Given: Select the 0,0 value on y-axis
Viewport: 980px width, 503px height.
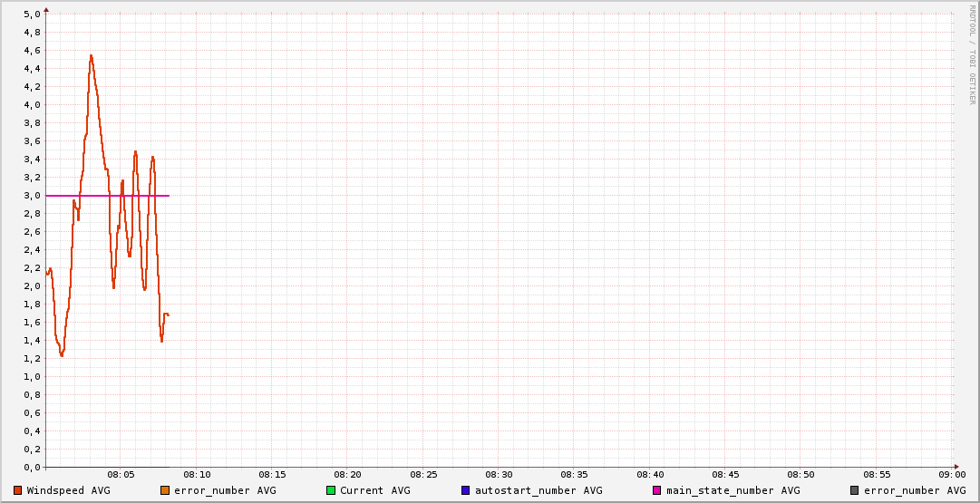Looking at the screenshot, I should tap(32, 468).
